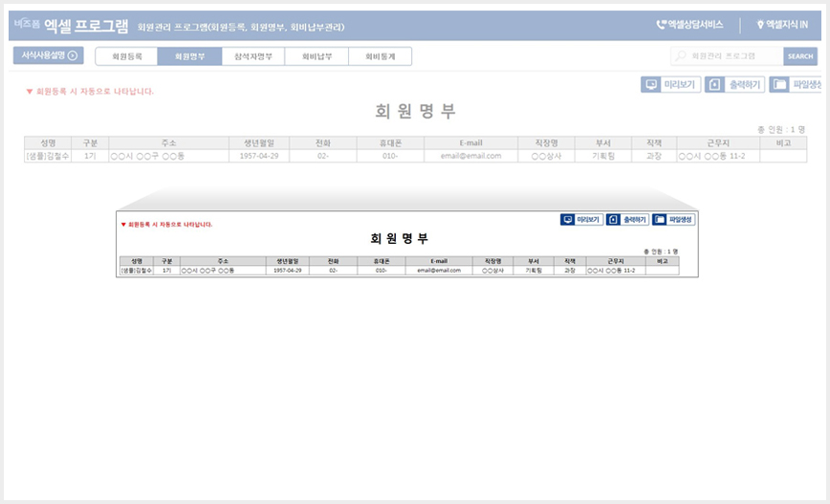
Task: Switch to the 참석자명부 tab
Action: click(x=253, y=56)
